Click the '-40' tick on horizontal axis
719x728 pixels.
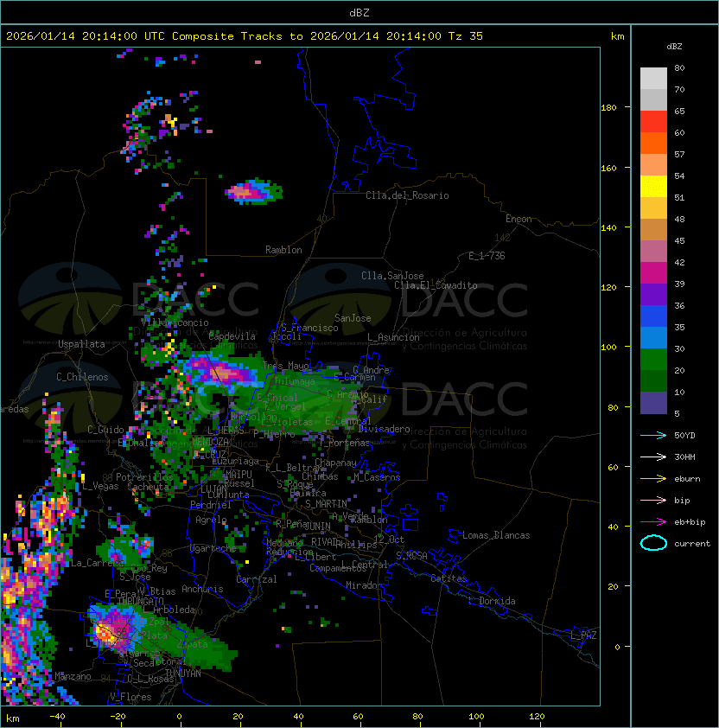(57, 717)
